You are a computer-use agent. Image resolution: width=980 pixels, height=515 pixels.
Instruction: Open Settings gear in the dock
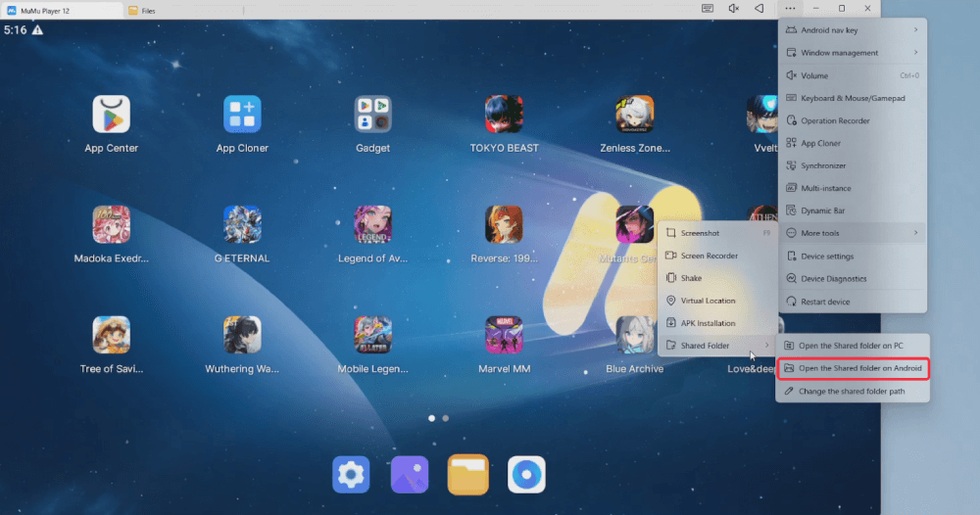tap(351, 475)
